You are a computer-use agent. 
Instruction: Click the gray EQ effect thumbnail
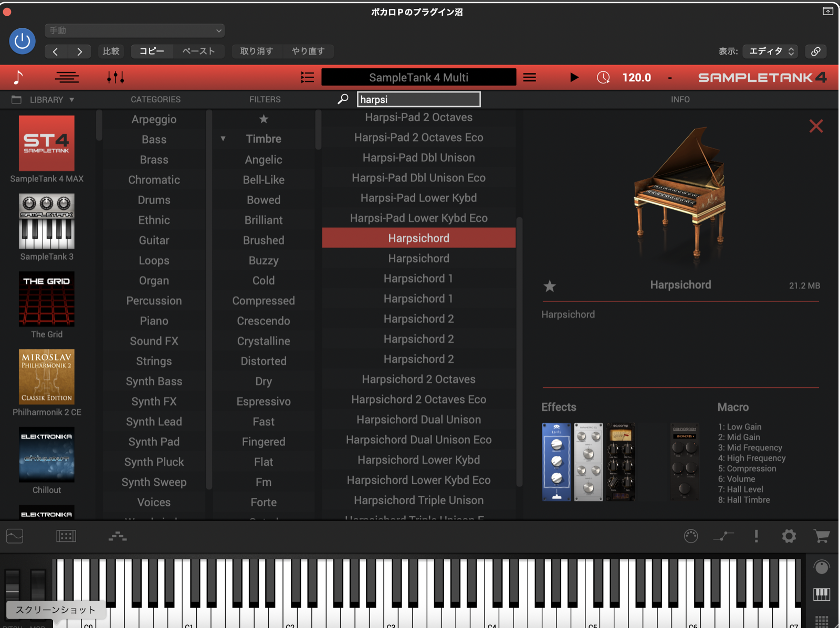coord(589,462)
